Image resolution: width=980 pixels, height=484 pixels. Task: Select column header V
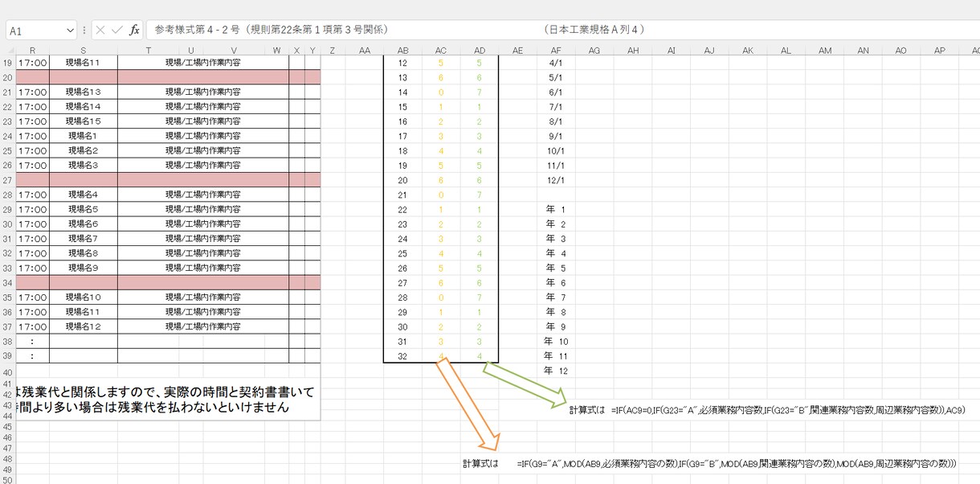pos(234,50)
